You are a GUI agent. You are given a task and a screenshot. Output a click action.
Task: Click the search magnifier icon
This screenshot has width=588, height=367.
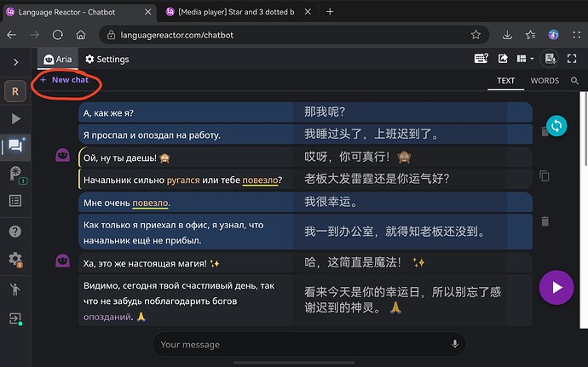click(574, 81)
